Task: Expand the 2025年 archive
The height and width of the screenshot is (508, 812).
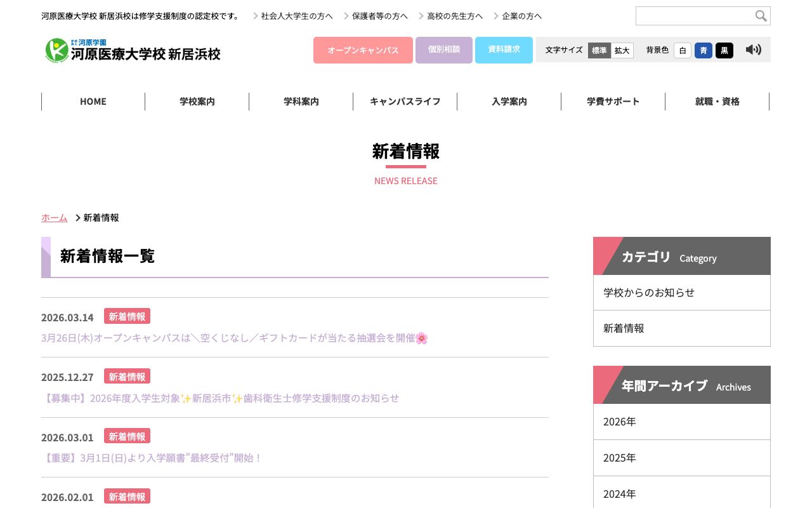Action: coord(619,457)
